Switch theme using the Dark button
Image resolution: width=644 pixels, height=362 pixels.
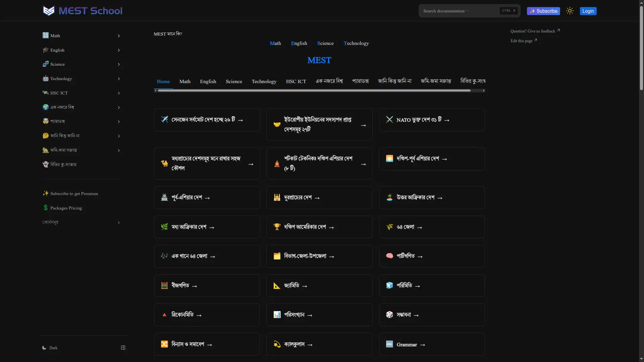50,348
